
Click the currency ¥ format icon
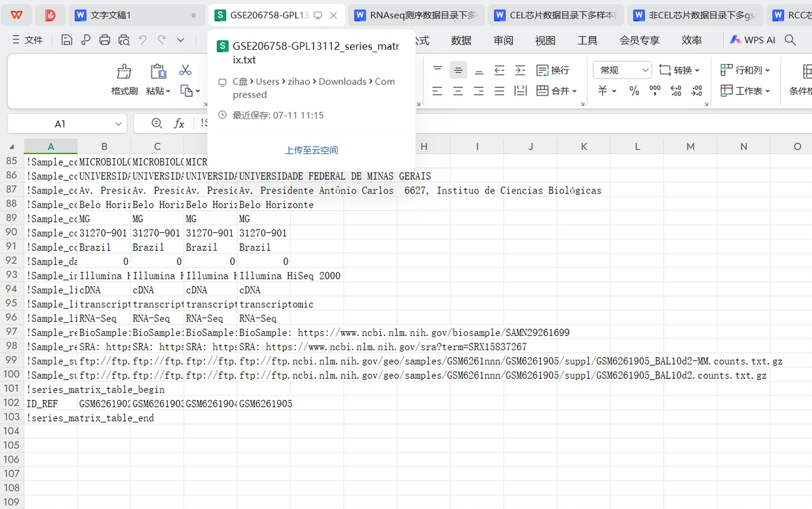602,91
